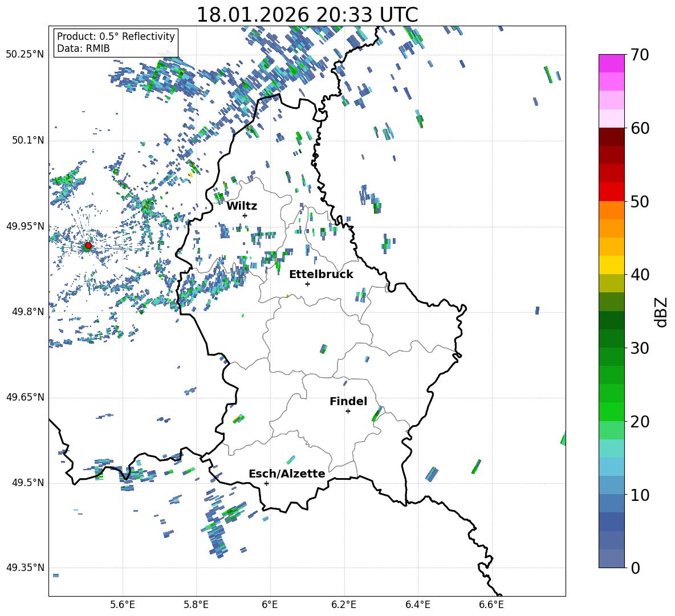The height and width of the screenshot is (616, 675).
Task: Click the 20 label on colorbar
Action: pos(640,422)
